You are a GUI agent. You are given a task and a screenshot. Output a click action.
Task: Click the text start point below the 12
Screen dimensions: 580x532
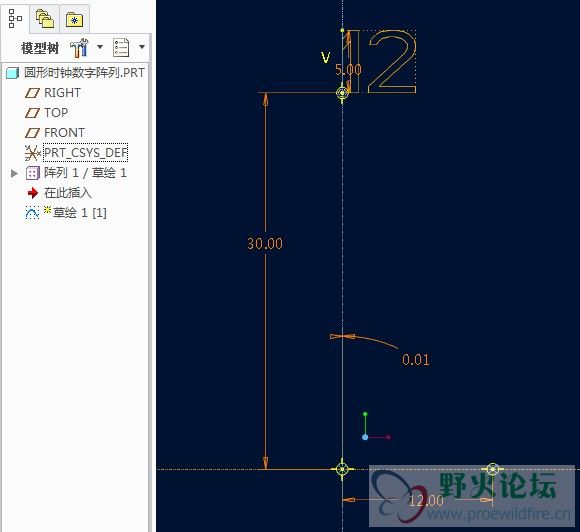[x=342, y=92]
